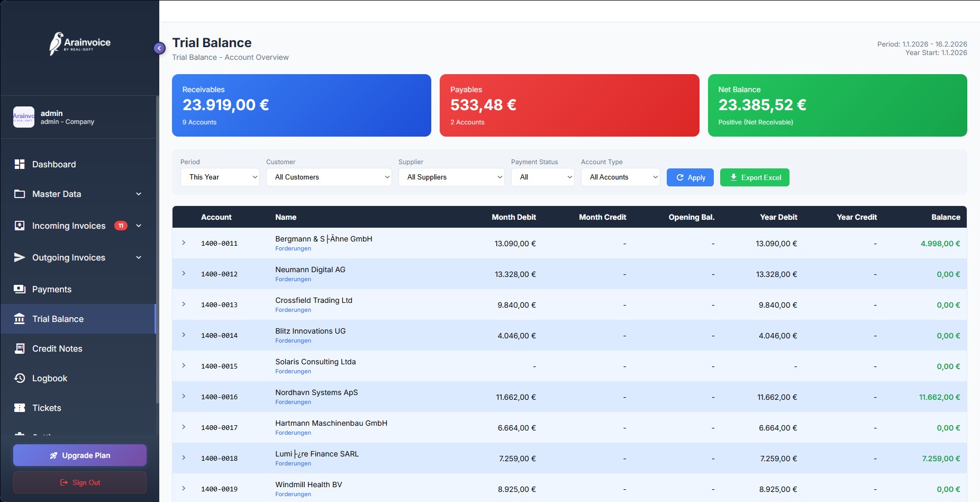
Task: Click the admin profile area
Action: point(58,116)
